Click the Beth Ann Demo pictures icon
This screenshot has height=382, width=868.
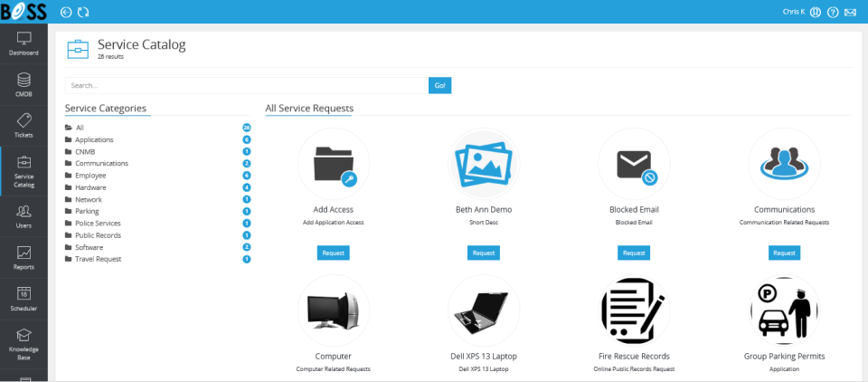484,164
